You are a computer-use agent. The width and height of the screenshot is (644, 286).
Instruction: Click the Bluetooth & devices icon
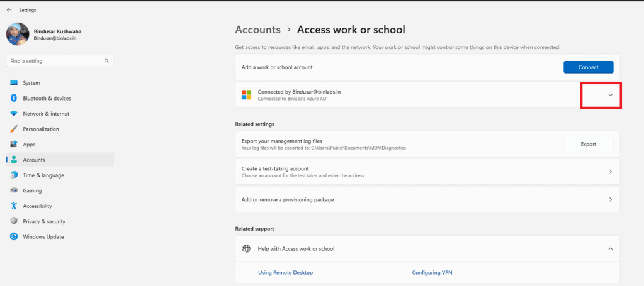14,98
